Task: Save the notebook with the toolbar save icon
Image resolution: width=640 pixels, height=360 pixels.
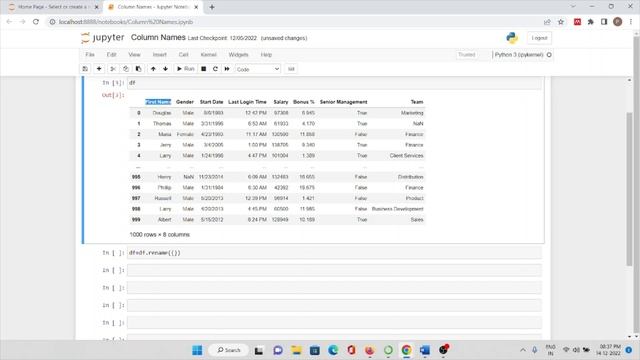Action: click(x=85, y=69)
